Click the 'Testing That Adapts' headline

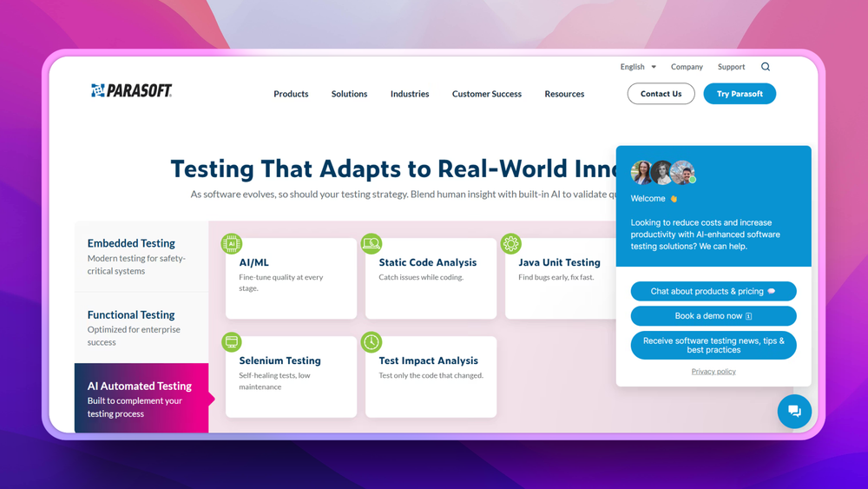click(x=393, y=169)
